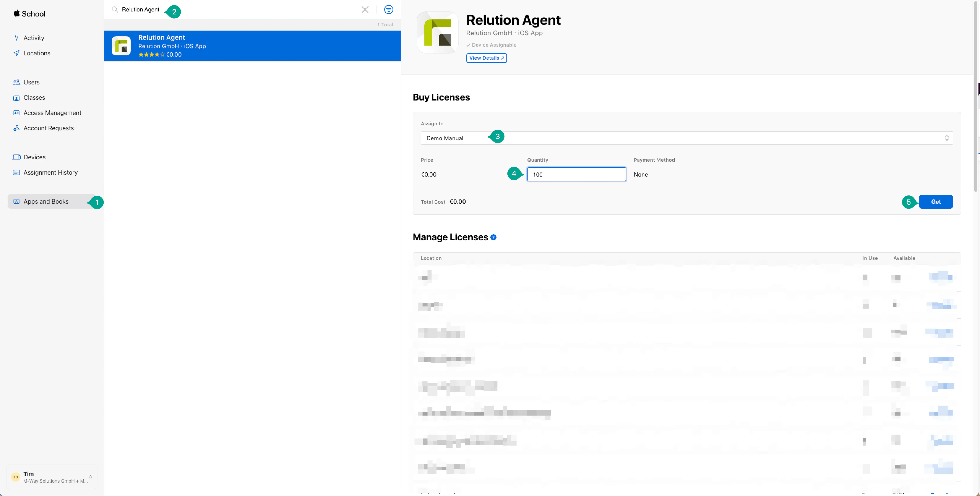
Task: Expand the Assign to Demo Manual dropdown
Action: [686, 138]
